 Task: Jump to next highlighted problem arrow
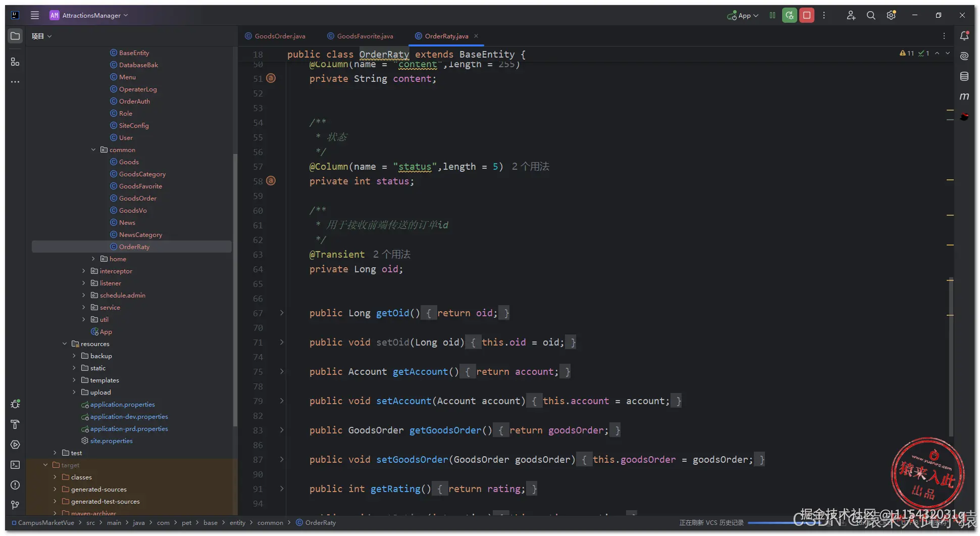click(x=948, y=53)
